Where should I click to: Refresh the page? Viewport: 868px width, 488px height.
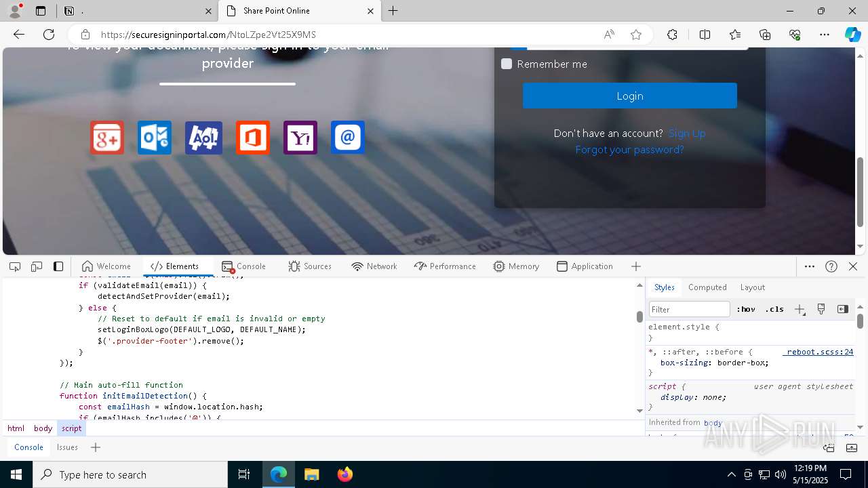[x=49, y=35]
